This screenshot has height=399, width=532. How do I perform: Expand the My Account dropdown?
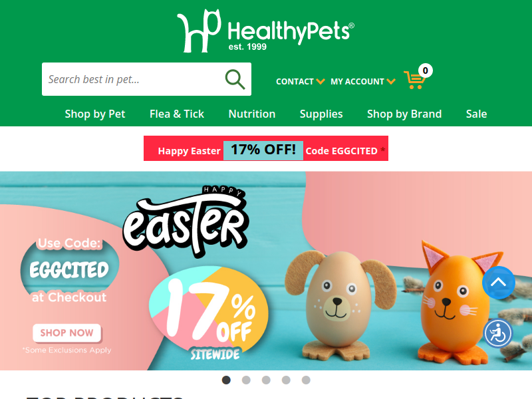(x=362, y=81)
